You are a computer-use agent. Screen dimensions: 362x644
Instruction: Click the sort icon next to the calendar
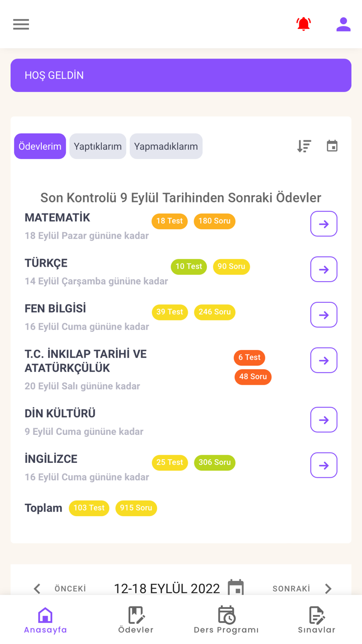coord(304,146)
